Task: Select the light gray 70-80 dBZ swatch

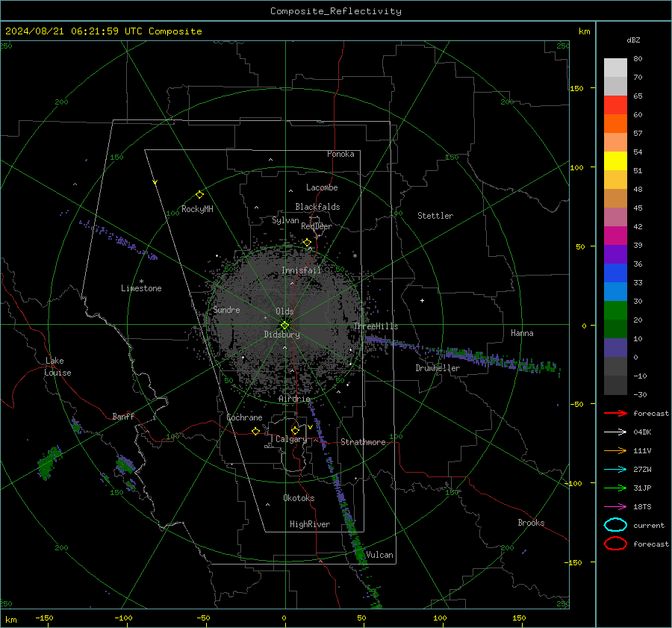Action: coord(615,68)
